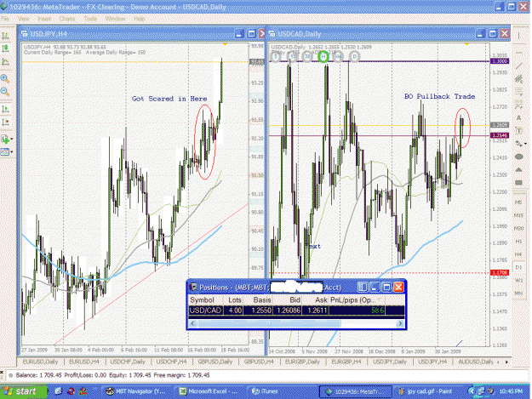
Task: Click the D circle on USDCAD chart
Action: click(x=354, y=56)
